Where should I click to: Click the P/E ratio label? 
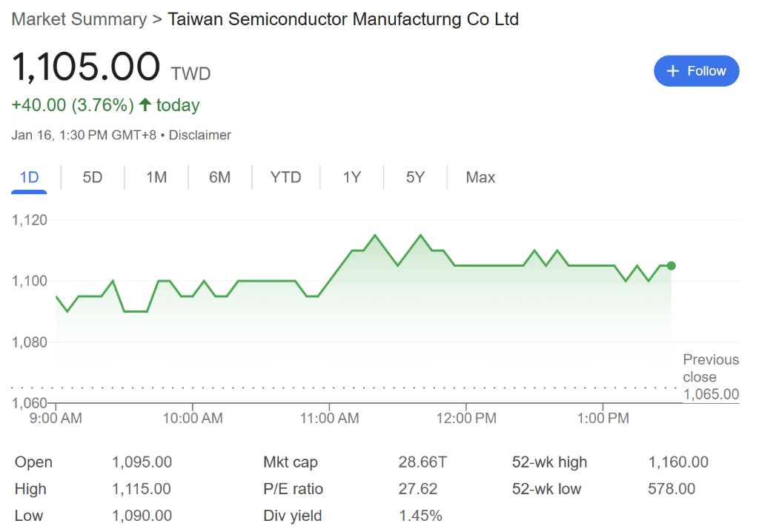click(x=293, y=489)
